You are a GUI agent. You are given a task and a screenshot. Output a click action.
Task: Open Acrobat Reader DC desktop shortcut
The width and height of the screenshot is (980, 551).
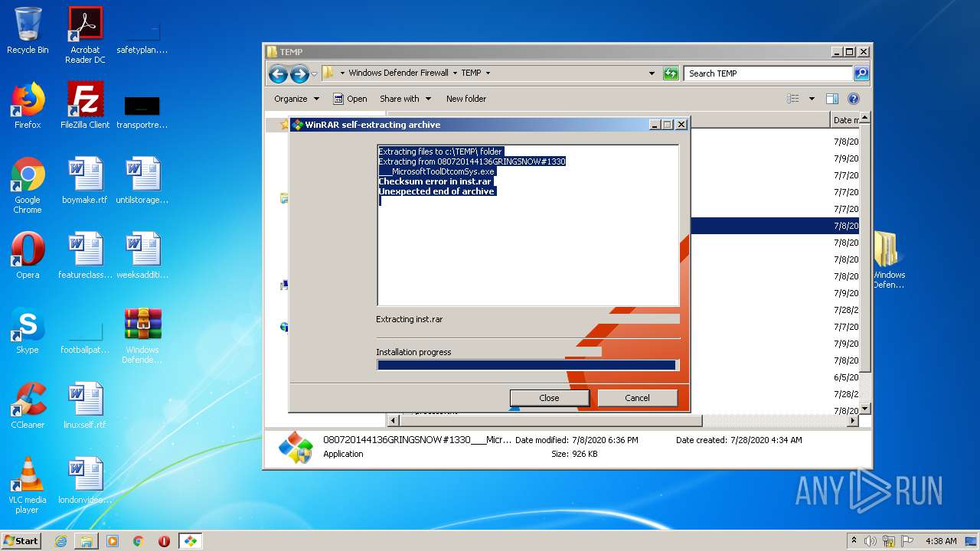point(85,35)
